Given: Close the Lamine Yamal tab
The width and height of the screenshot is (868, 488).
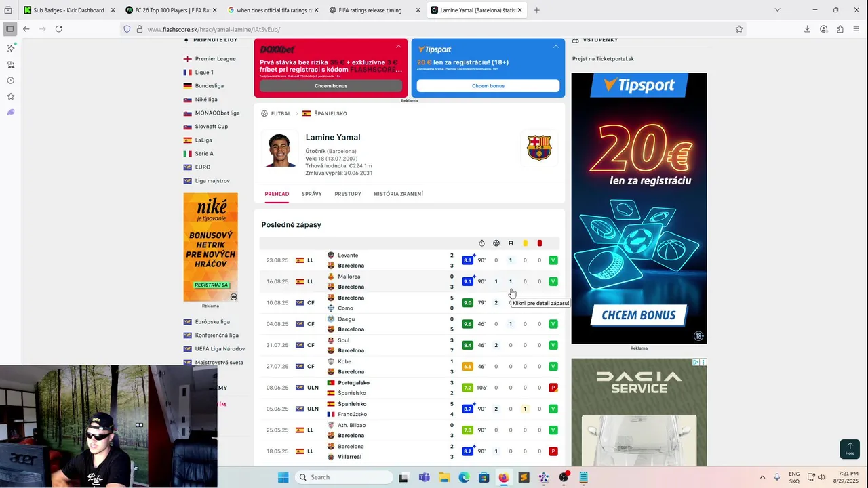Looking at the screenshot, I should point(520,10).
